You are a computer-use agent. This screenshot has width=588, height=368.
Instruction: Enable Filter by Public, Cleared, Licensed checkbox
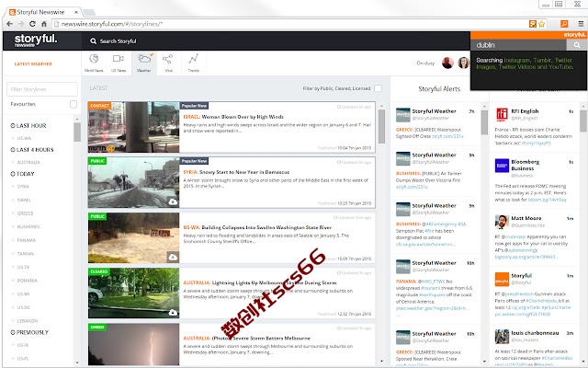(x=378, y=88)
